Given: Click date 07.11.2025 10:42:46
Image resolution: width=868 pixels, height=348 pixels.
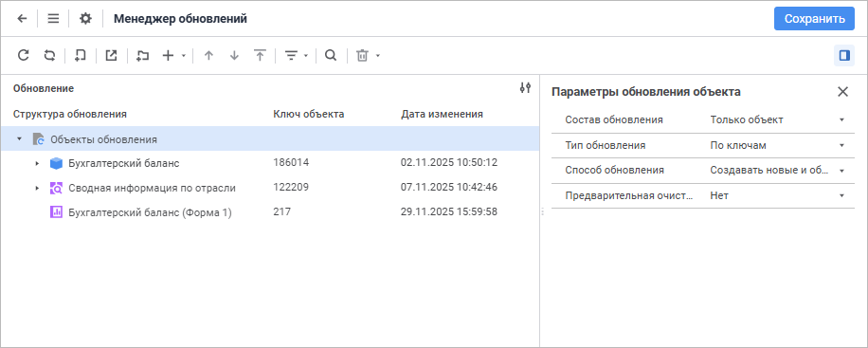Looking at the screenshot, I should 449,188.
